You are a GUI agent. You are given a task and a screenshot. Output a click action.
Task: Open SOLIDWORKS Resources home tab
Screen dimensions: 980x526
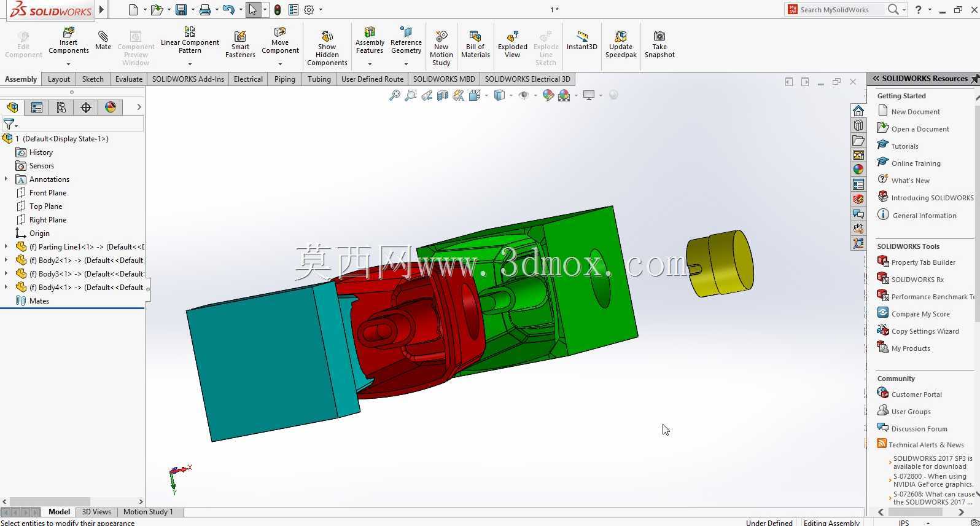858,111
